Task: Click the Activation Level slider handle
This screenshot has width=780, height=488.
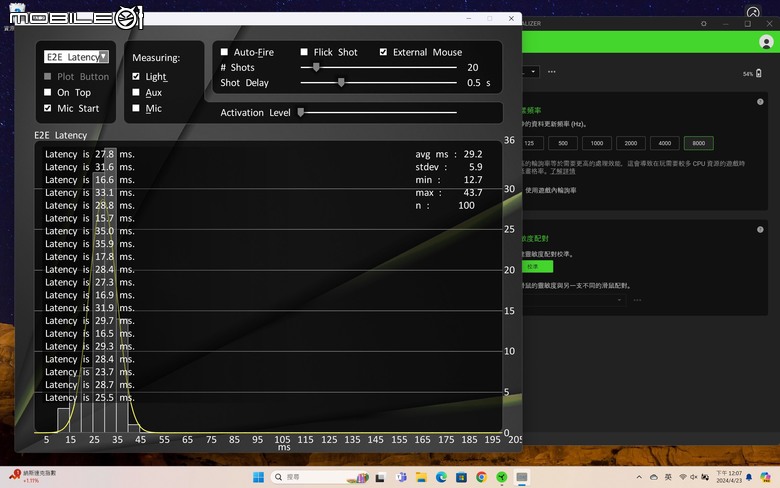Action: pos(300,112)
